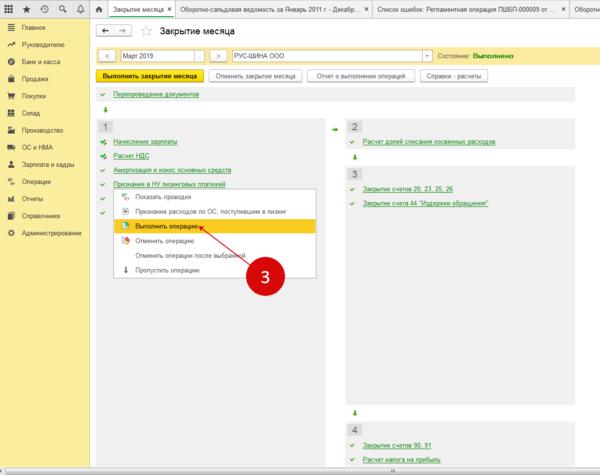Open Администрирование section in sidebar
Viewport: 600px width, 475px height.
[x=47, y=233]
